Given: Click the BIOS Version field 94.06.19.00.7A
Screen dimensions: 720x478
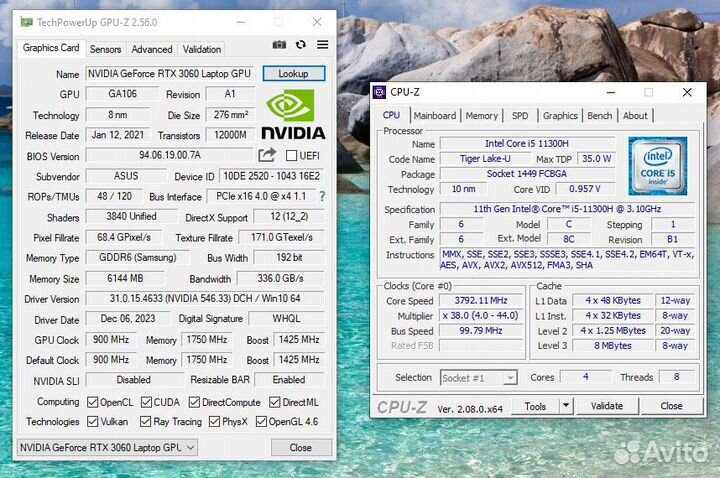Looking at the screenshot, I should coord(169,155).
